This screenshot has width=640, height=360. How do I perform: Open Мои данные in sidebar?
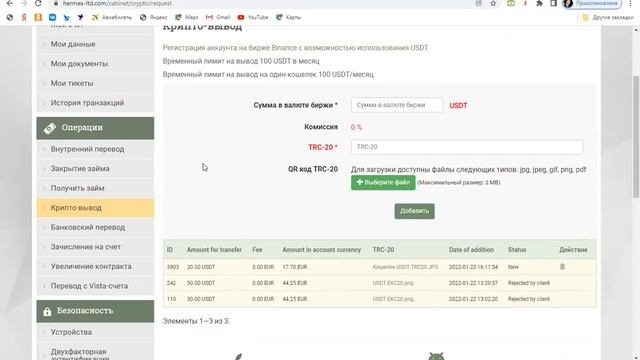pos(96,44)
